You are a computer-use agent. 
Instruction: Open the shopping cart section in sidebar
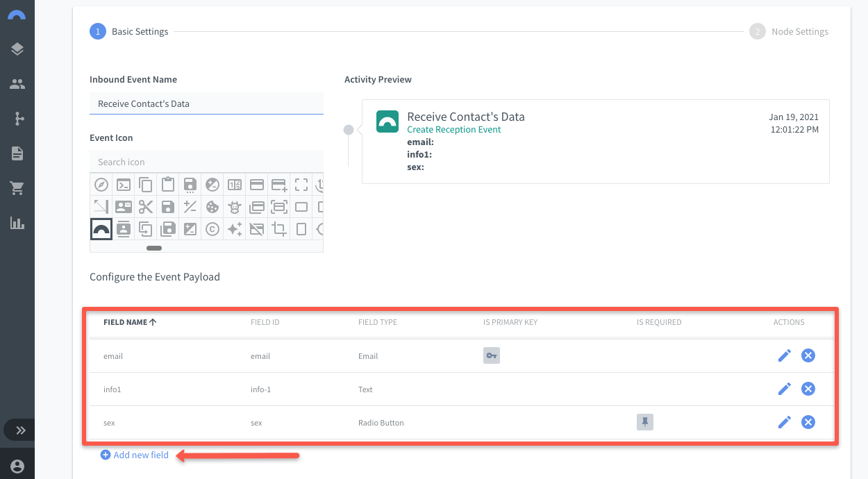click(x=17, y=188)
